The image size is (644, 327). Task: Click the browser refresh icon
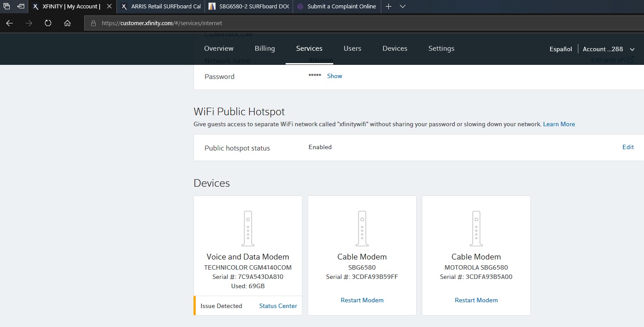point(48,23)
